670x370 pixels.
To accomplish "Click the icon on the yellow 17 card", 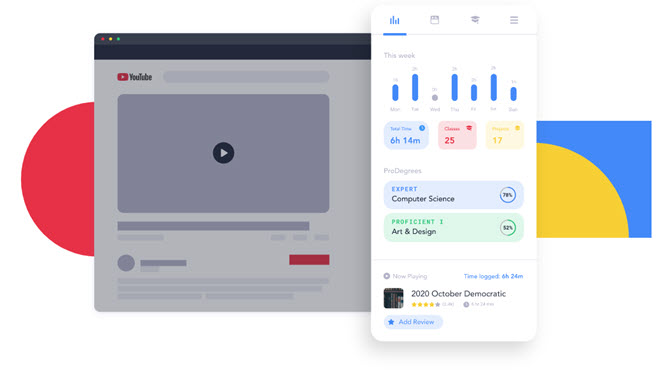I will pyautogui.click(x=517, y=128).
